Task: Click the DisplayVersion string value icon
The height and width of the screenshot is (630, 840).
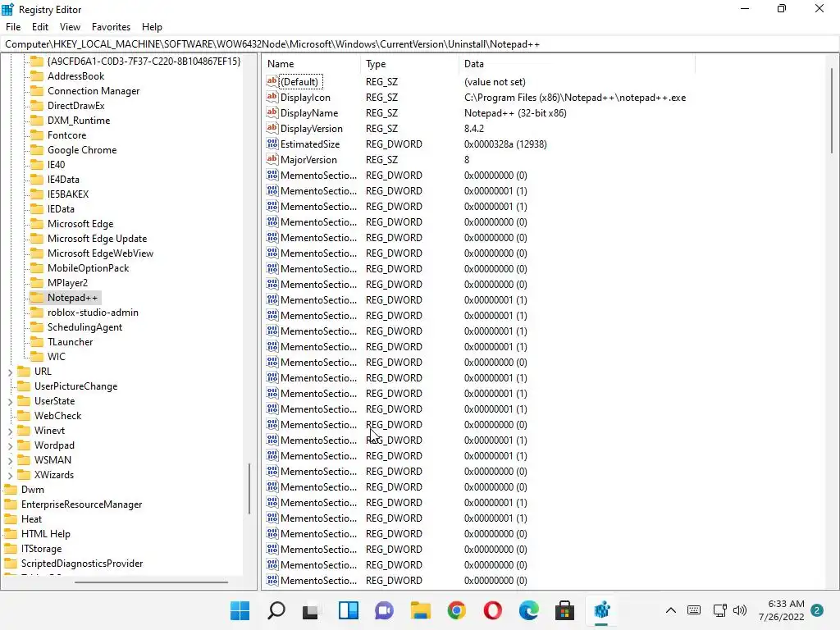Action: tap(272, 128)
